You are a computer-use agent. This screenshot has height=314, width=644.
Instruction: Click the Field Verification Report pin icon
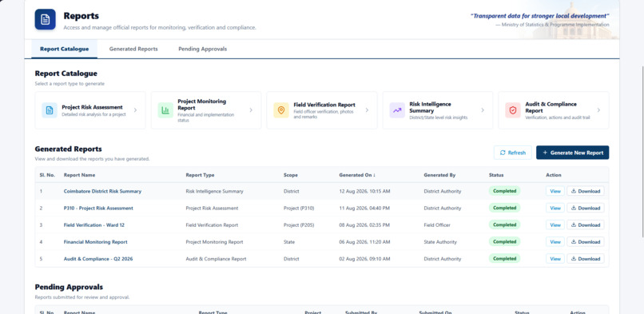coord(281,110)
